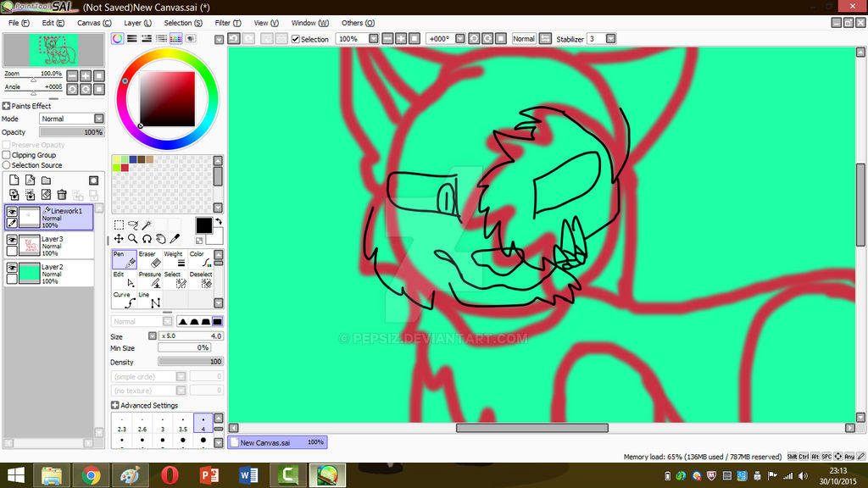Open the brush Size multiplier dropdown
This screenshot has width=868, height=488.
pos(151,335)
